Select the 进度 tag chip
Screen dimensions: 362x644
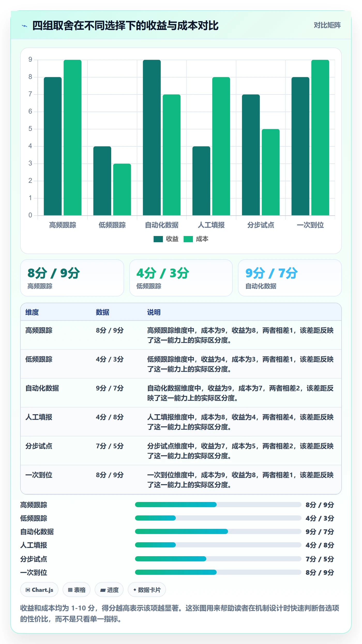109,590
